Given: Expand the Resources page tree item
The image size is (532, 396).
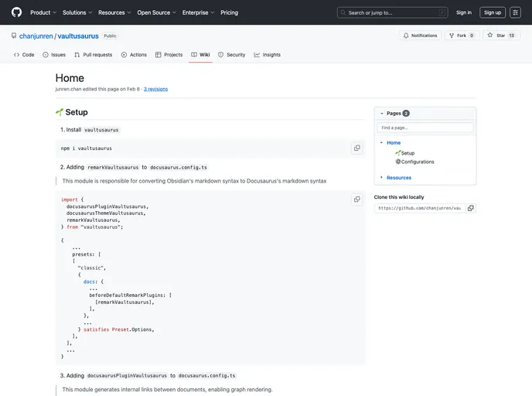Looking at the screenshot, I should [x=381, y=177].
